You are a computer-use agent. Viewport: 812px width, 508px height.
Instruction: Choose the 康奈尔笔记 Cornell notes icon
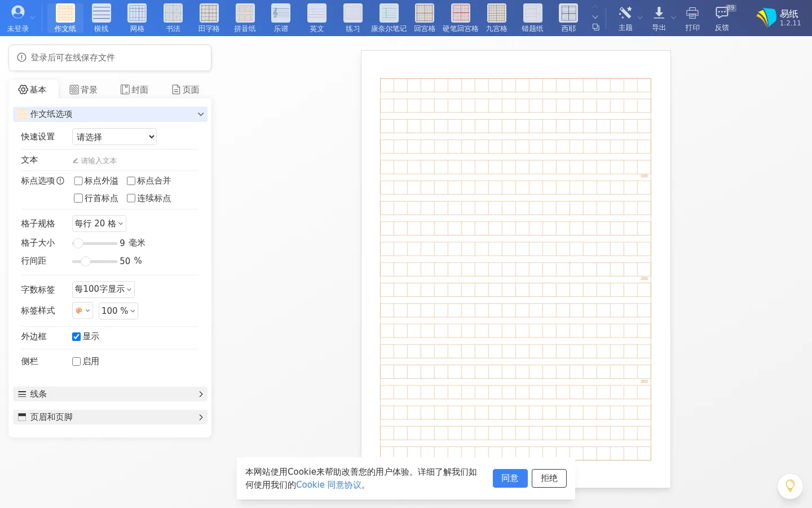point(389,17)
